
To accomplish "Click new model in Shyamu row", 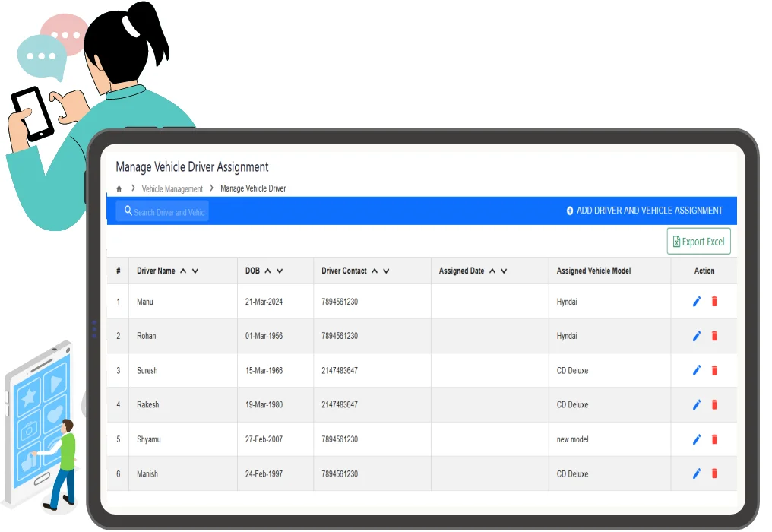I will coord(573,439).
